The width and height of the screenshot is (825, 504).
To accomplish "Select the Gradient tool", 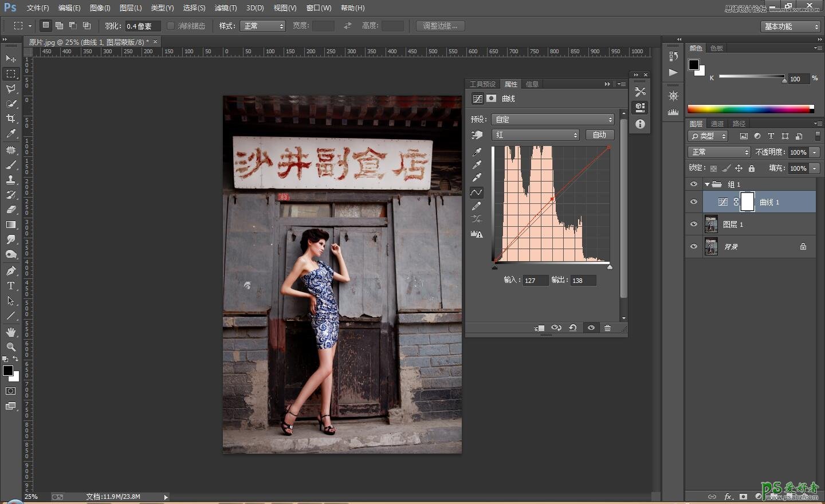I will tap(11, 225).
